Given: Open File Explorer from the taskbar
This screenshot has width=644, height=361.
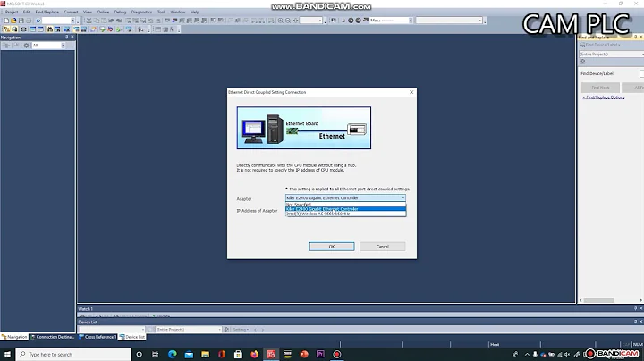Looking at the screenshot, I should (x=206, y=354).
